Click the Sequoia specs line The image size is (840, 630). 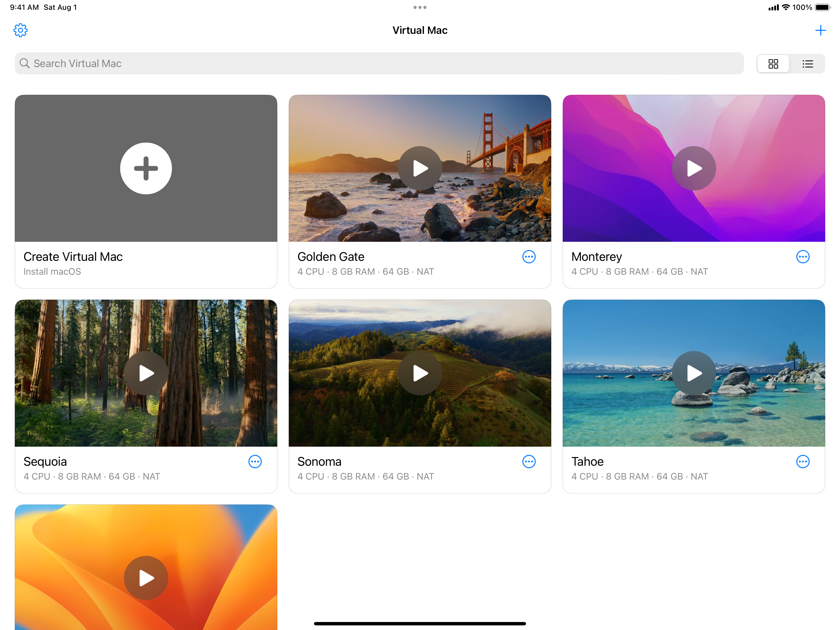(92, 476)
